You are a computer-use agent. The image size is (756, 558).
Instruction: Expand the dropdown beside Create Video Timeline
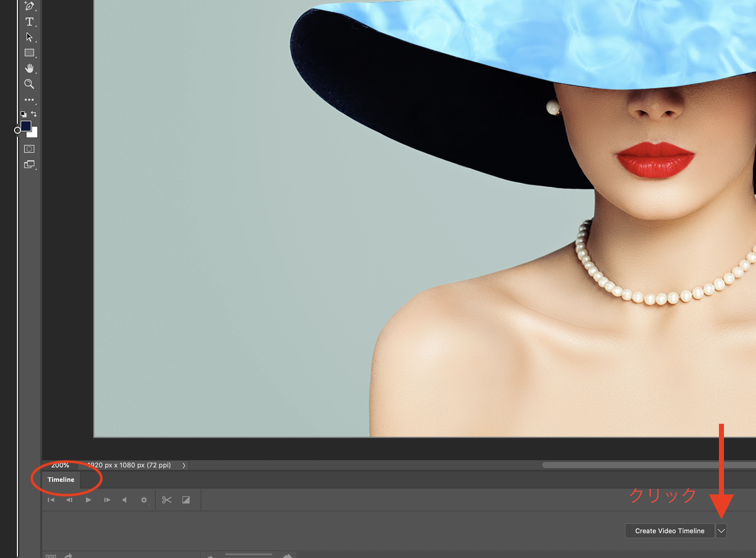point(721,531)
